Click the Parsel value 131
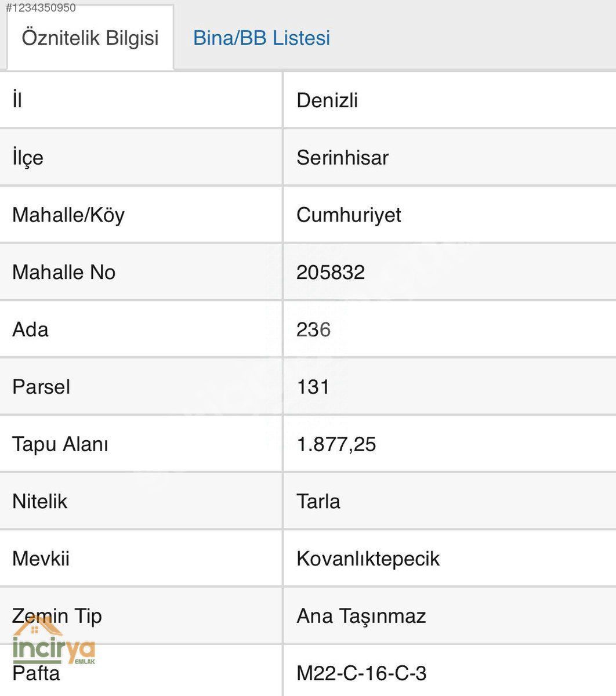 click(x=313, y=387)
